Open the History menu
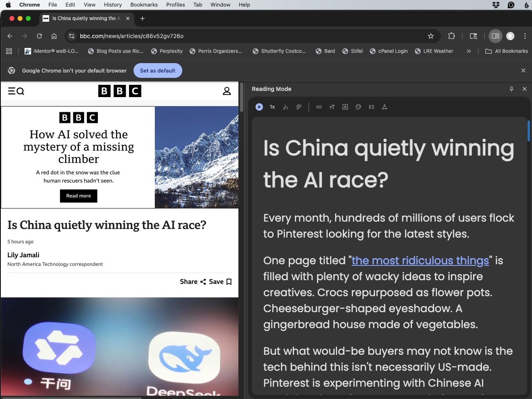 (x=113, y=5)
